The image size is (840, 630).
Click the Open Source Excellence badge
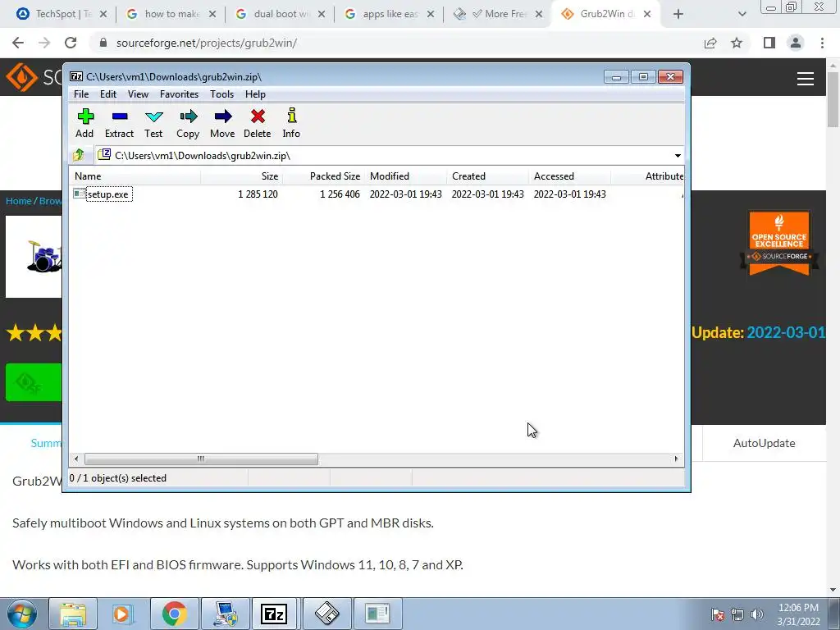(779, 243)
